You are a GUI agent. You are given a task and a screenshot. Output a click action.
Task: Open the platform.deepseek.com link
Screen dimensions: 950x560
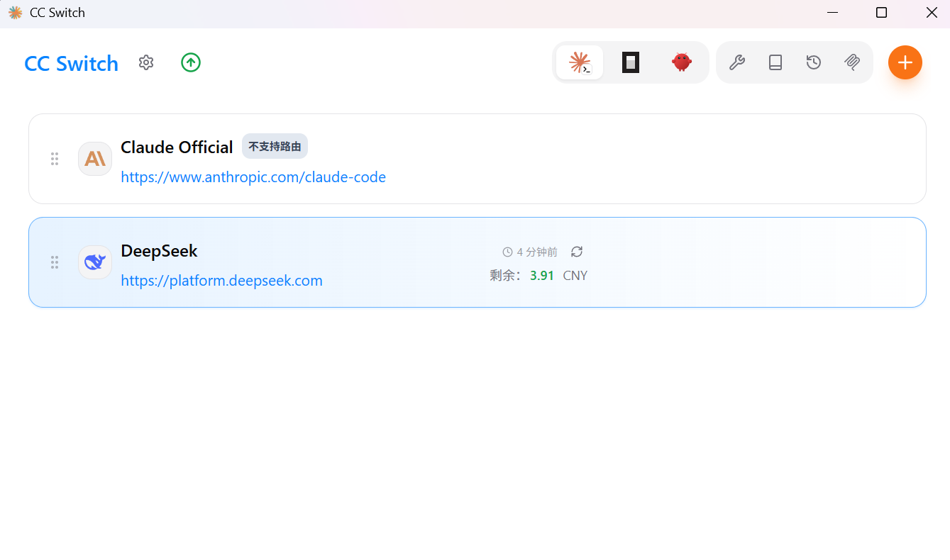(221, 281)
